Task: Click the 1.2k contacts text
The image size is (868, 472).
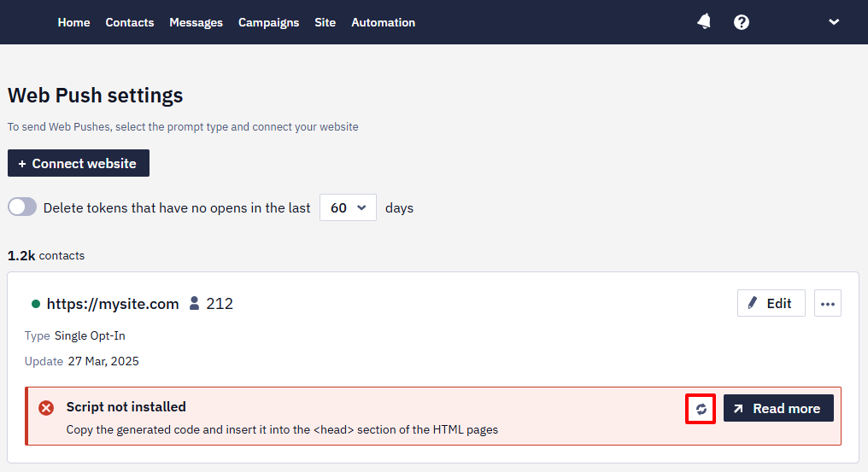Action: [46, 256]
